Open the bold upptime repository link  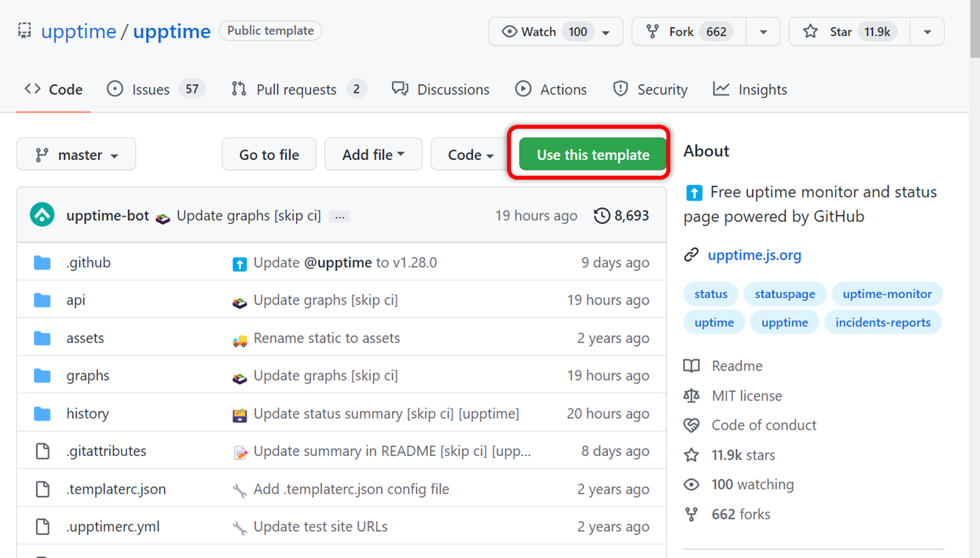coord(172,31)
